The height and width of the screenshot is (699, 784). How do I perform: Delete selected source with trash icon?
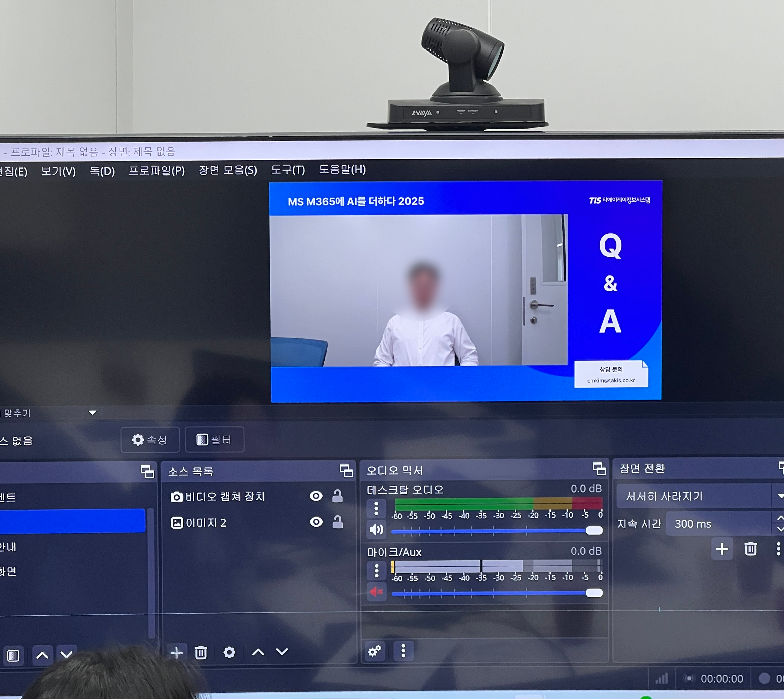[201, 652]
